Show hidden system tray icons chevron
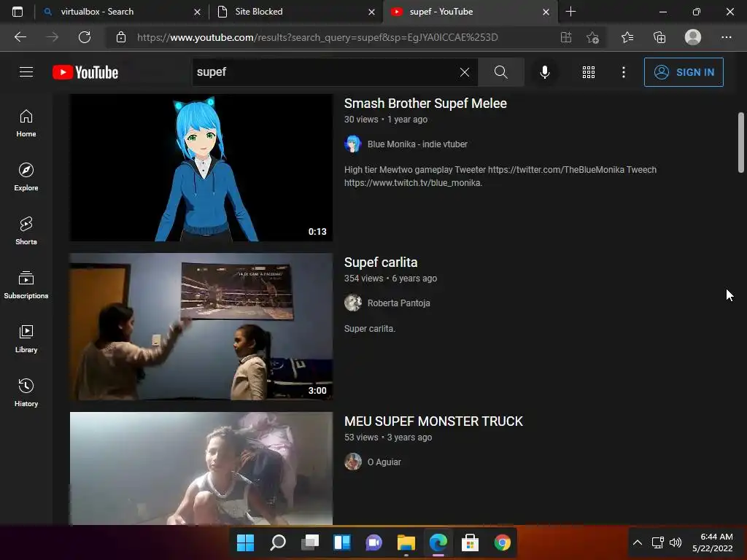This screenshot has height=560, width=747. pyautogui.click(x=638, y=542)
